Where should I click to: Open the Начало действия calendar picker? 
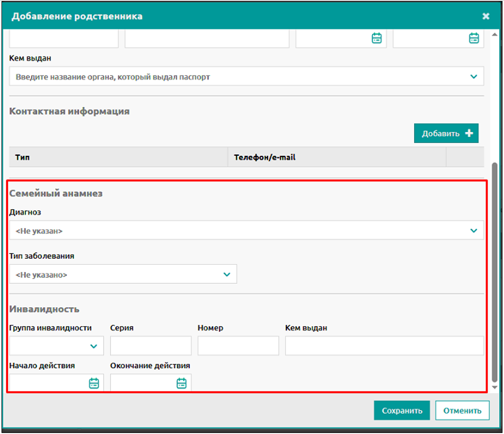(x=93, y=383)
